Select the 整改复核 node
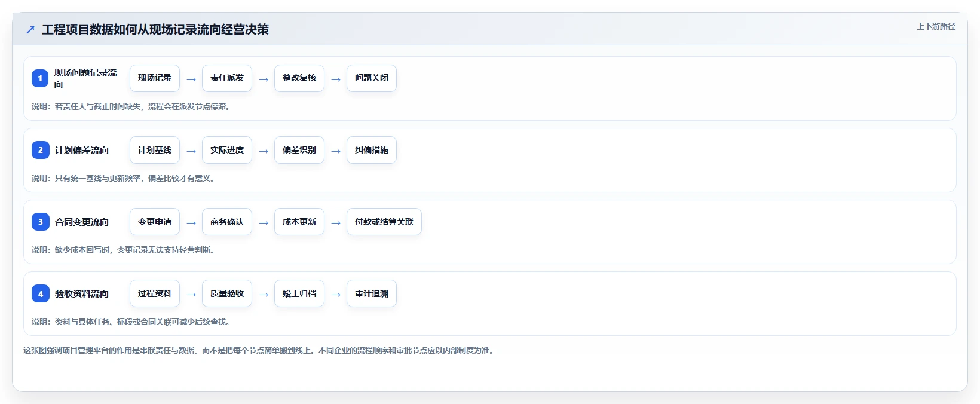The image size is (980, 404). 299,78
